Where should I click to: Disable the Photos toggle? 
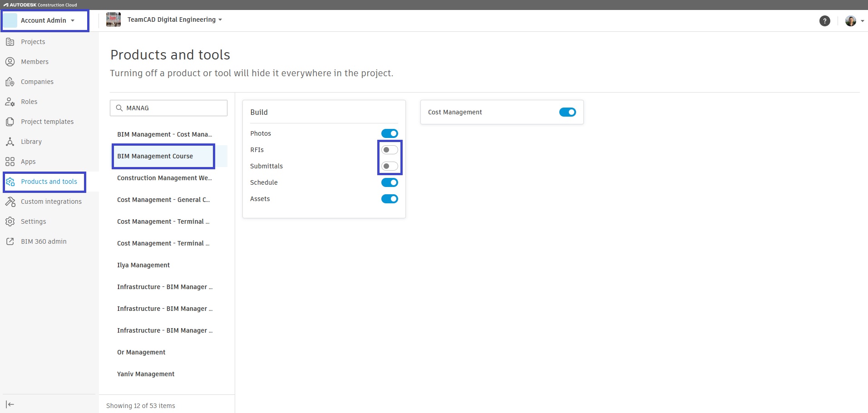pyautogui.click(x=390, y=133)
